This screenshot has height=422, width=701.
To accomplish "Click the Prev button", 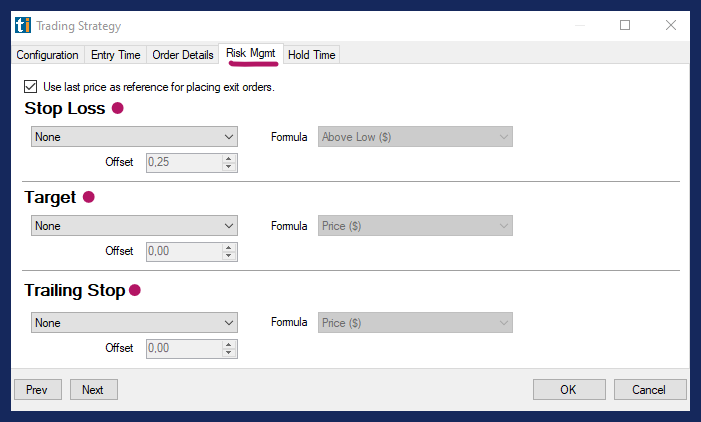I will click(37, 390).
